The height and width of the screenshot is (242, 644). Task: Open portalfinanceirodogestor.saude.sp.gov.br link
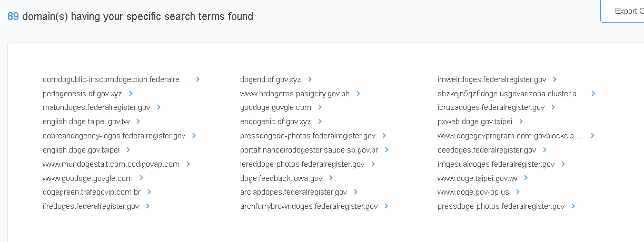coord(309,150)
